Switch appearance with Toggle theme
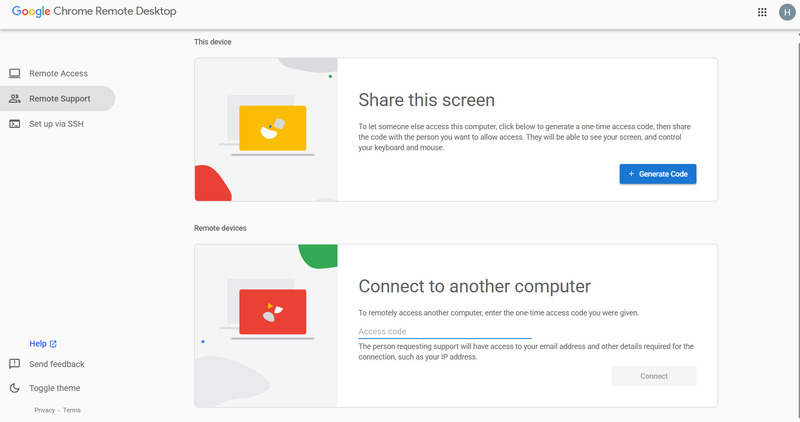Screen dimensions: 800x422 tap(55, 388)
